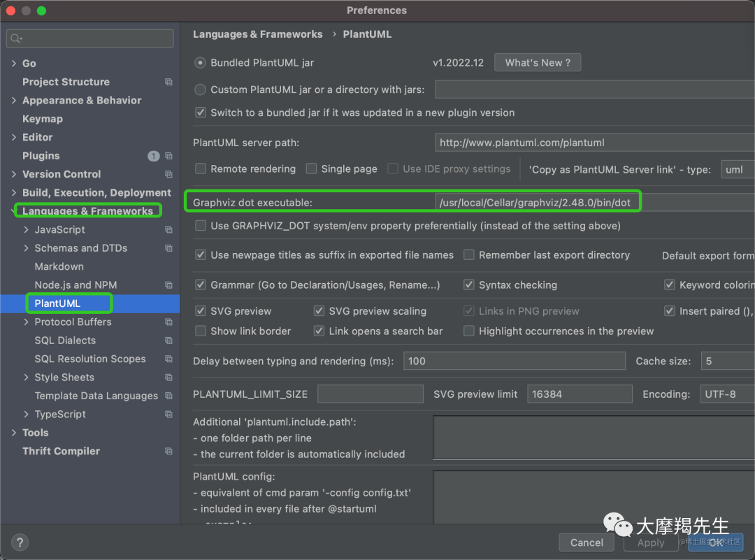Viewport: 755px width, 560px height.
Task: Click project-level icon next to Node.js and NPM
Action: 168,285
